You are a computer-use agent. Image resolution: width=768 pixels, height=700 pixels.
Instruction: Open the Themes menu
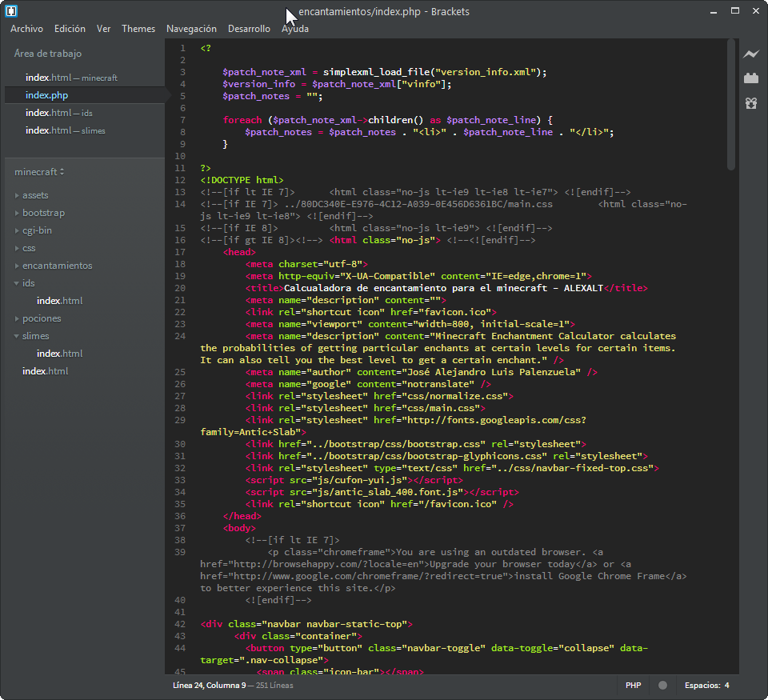coord(138,29)
